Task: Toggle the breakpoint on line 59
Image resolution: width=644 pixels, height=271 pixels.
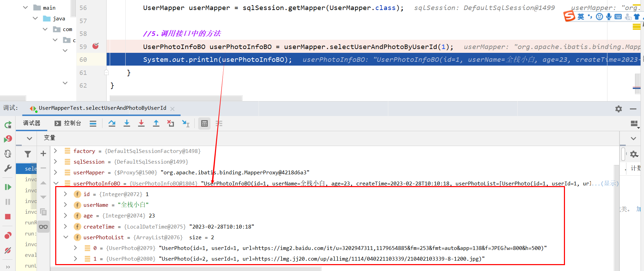Action: [x=96, y=46]
